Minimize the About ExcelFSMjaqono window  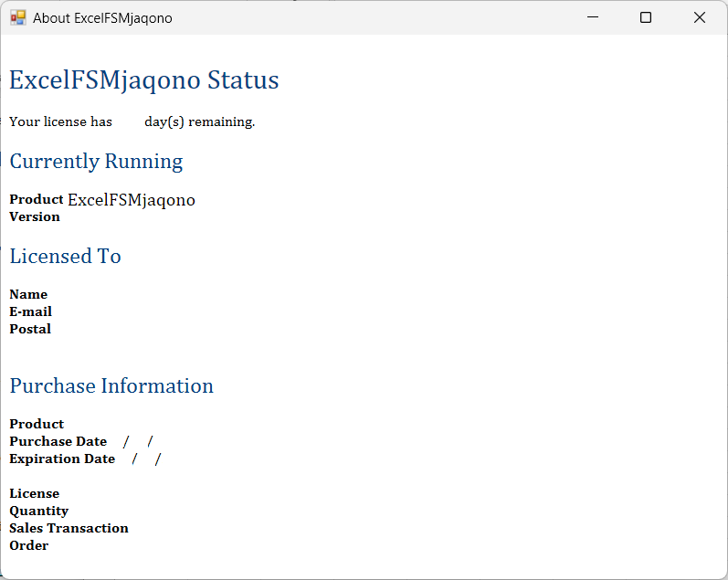click(x=593, y=17)
